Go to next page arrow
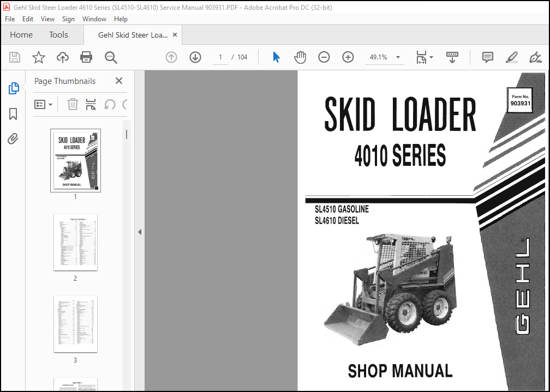550x392 pixels. point(195,57)
